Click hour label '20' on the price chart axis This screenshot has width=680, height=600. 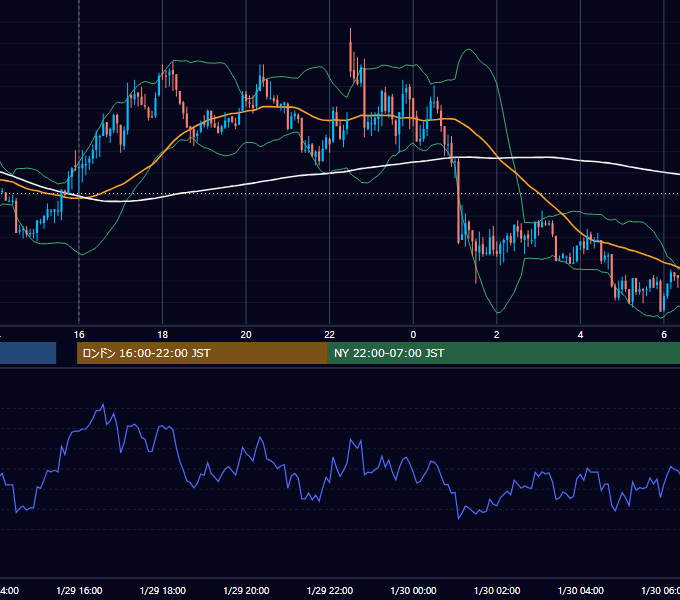click(246, 335)
